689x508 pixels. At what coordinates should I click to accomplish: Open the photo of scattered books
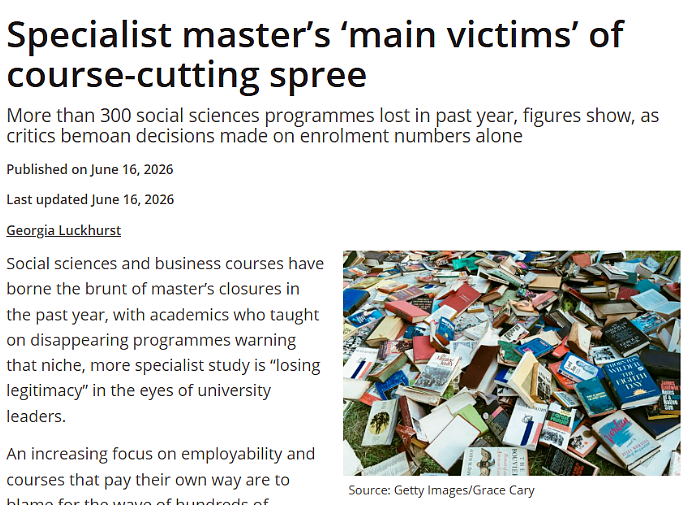[511, 363]
